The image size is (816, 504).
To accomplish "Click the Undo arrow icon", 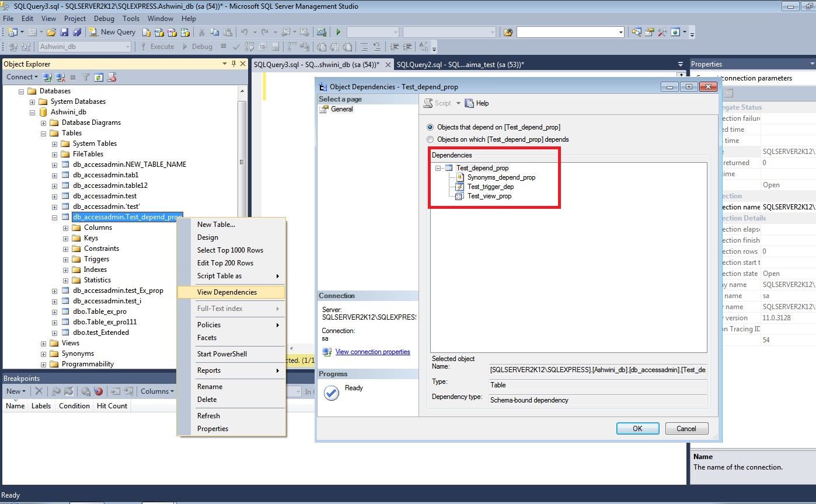I will [245, 32].
